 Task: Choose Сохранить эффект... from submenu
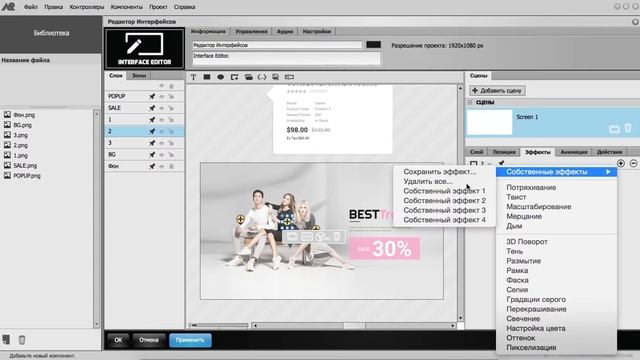440,172
